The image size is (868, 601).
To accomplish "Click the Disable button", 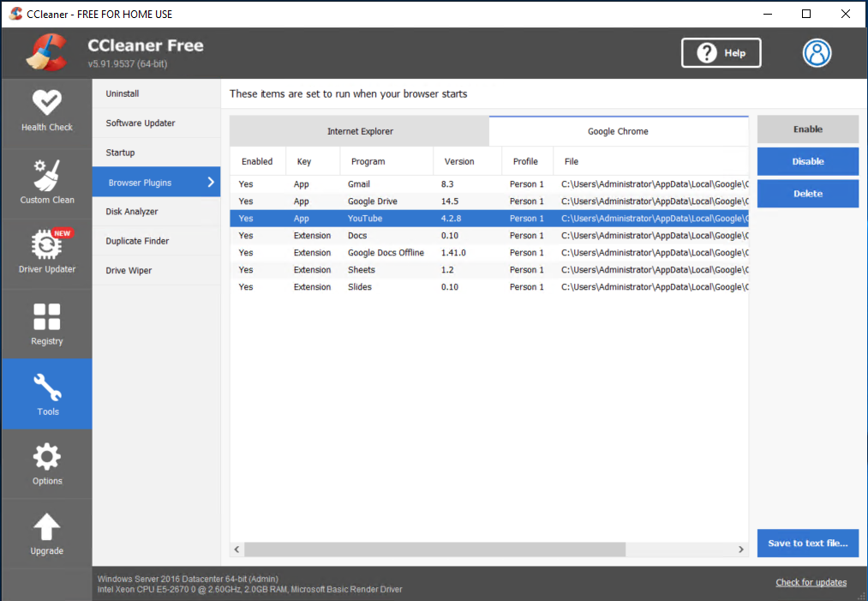I will pos(808,161).
